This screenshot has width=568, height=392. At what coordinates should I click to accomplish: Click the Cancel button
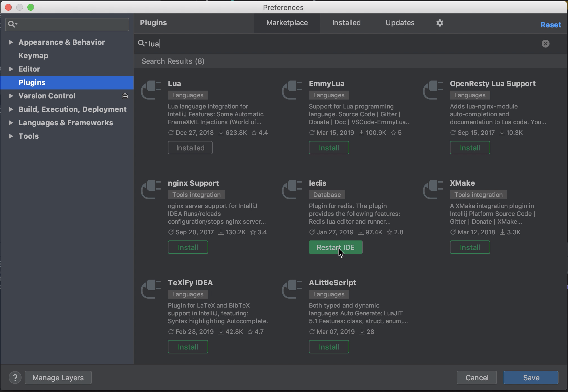(477, 377)
